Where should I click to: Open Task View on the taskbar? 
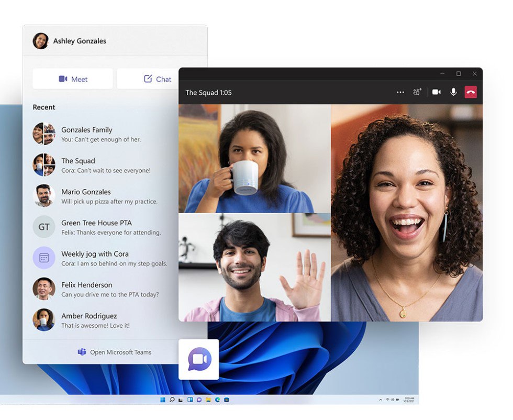click(x=181, y=400)
